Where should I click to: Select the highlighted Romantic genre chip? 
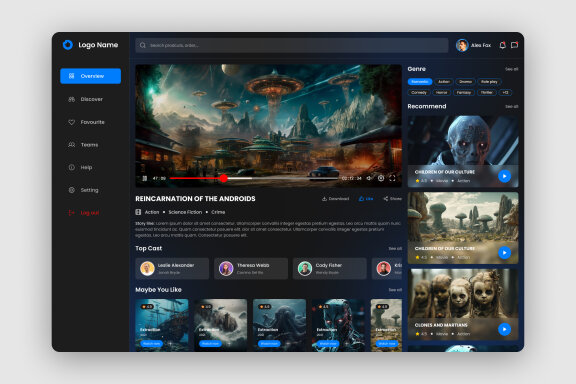pyautogui.click(x=420, y=82)
